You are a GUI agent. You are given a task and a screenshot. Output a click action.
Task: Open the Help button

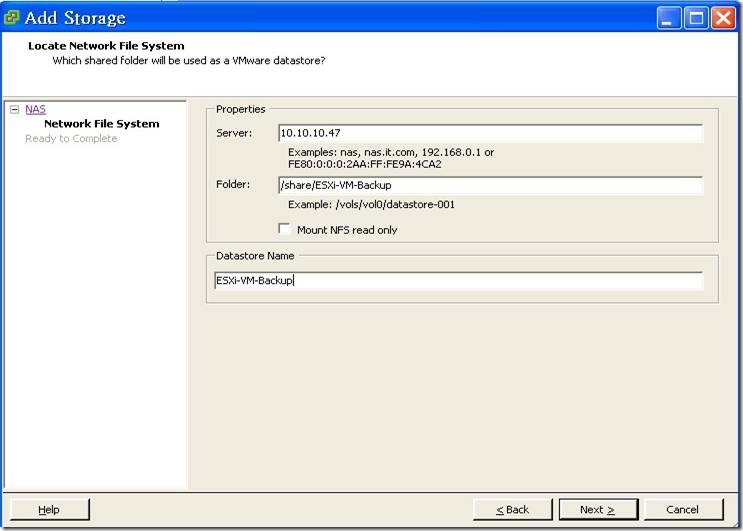(x=49, y=510)
